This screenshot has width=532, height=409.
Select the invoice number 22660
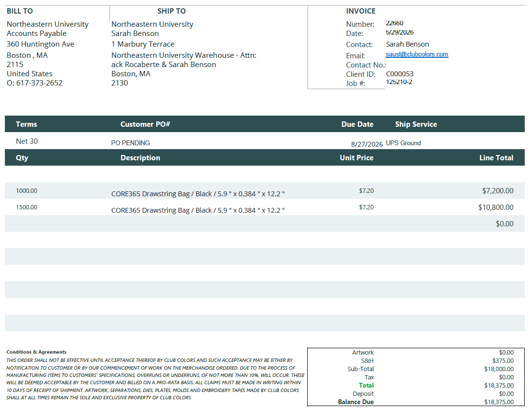[394, 23]
